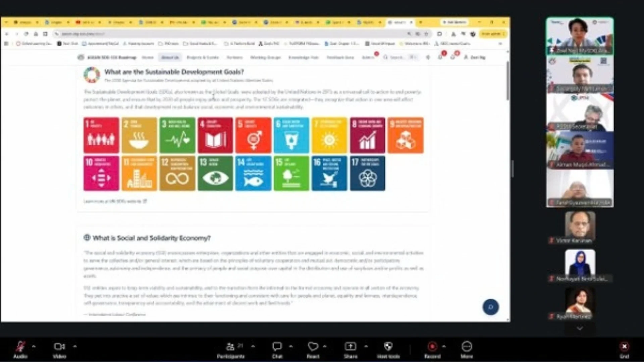This screenshot has width=644, height=362.
Task: Select SDG 1 No Poverty tile
Action: [x=101, y=135]
